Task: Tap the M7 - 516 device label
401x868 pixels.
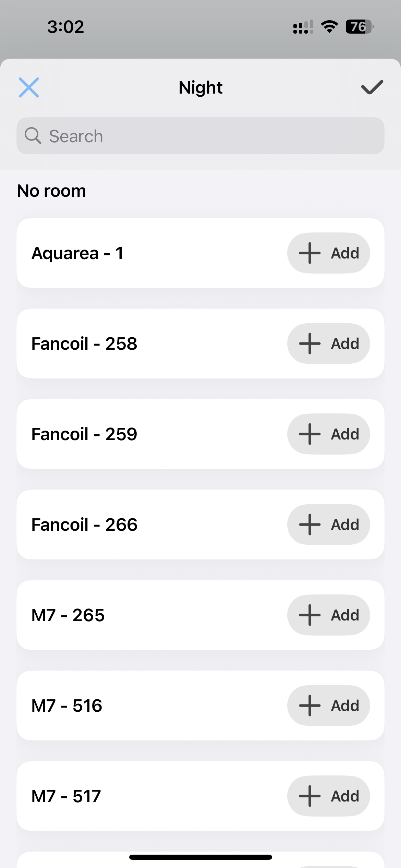Action: tap(67, 706)
